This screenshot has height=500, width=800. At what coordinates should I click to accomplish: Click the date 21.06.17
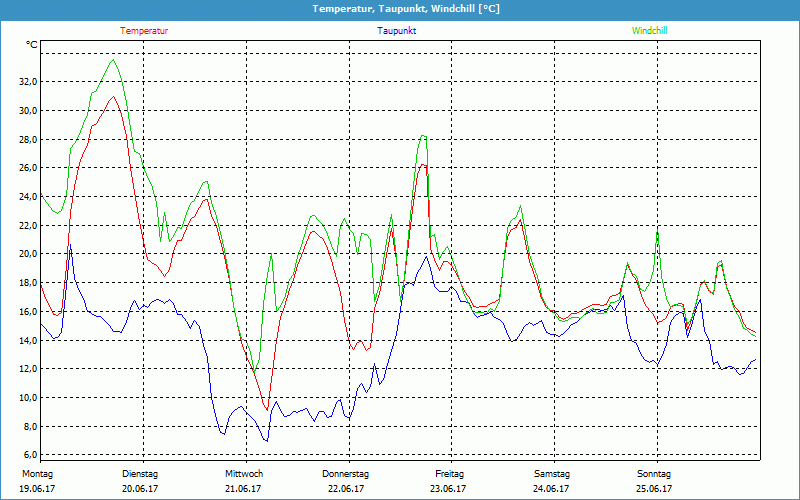click(x=243, y=489)
